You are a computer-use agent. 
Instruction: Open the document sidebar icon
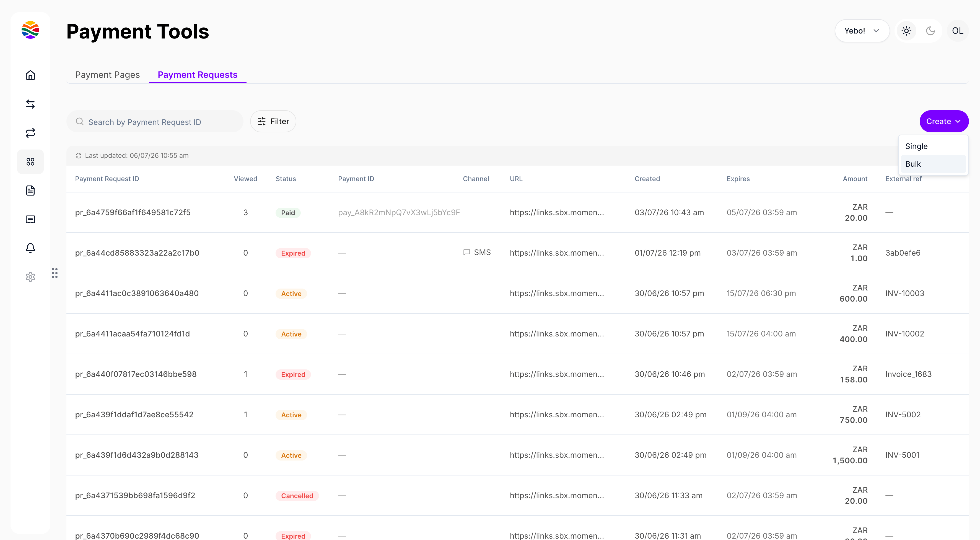(30, 191)
